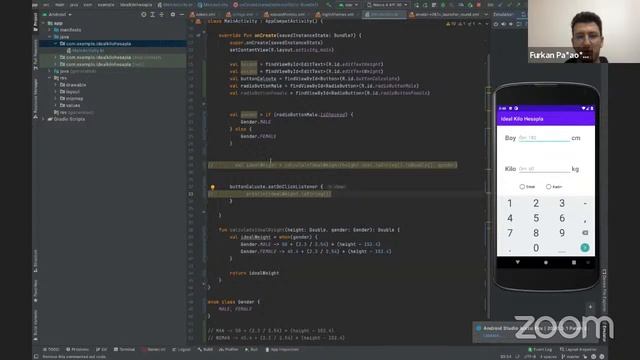Viewport: 640px width, 360px height.
Task: Tap the number 0 key on emulator keypad
Action: click(536, 248)
